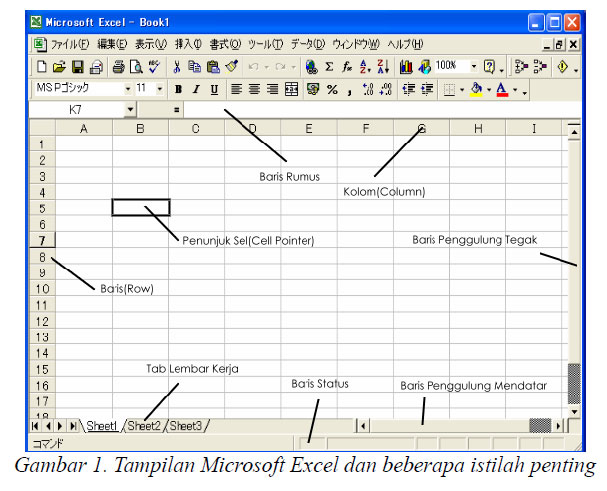Open the Borders dropdown arrow
The width and height of the screenshot is (607, 491).
point(462,90)
